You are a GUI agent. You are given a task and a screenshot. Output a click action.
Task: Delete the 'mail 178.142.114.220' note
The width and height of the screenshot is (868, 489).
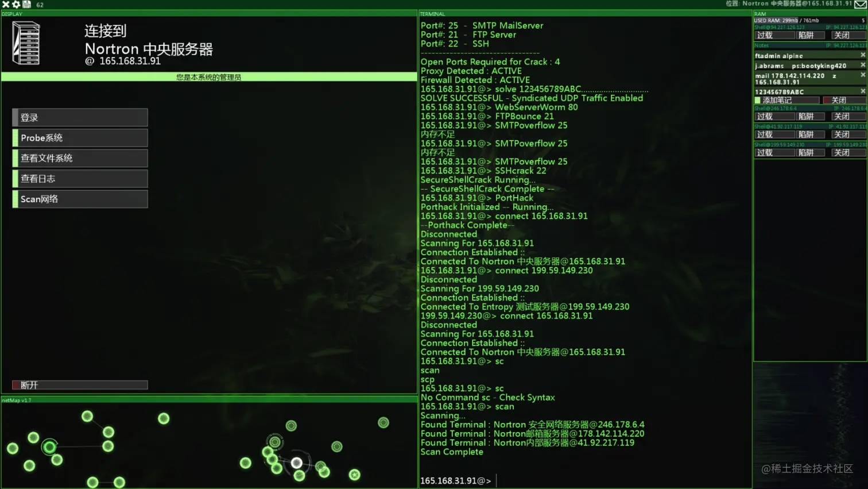pos(863,75)
